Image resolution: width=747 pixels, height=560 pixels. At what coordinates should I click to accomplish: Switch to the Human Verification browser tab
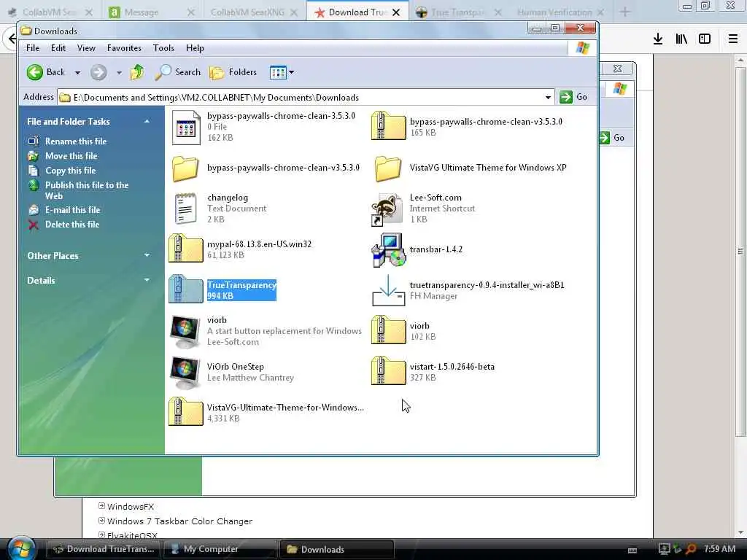click(x=554, y=12)
